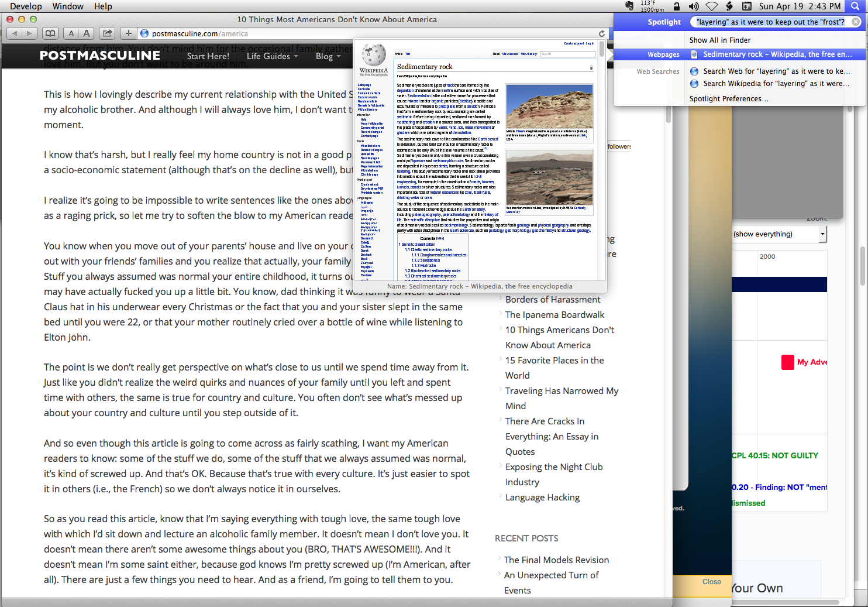
Task: Click Safari's Share icon in the toolbar
Action: pyautogui.click(x=107, y=33)
